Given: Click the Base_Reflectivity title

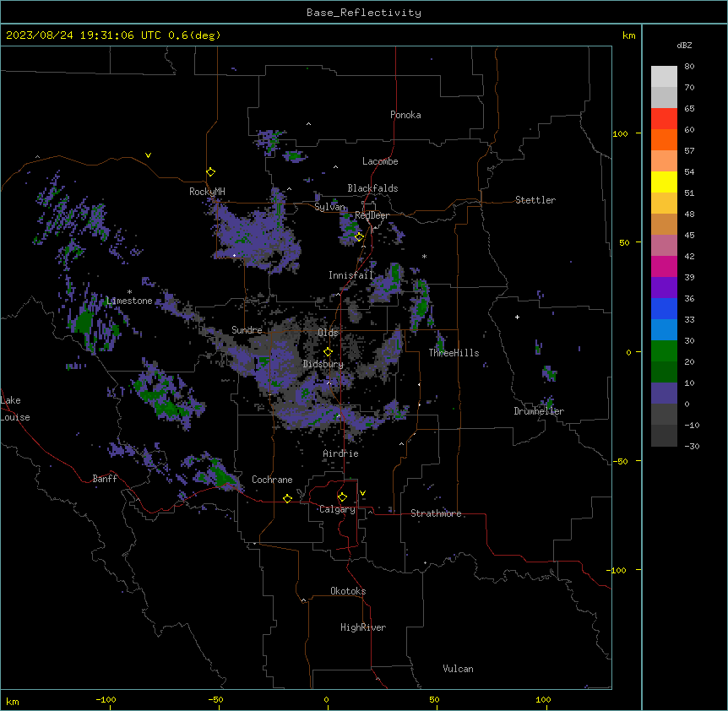Looking at the screenshot, I should (x=364, y=13).
